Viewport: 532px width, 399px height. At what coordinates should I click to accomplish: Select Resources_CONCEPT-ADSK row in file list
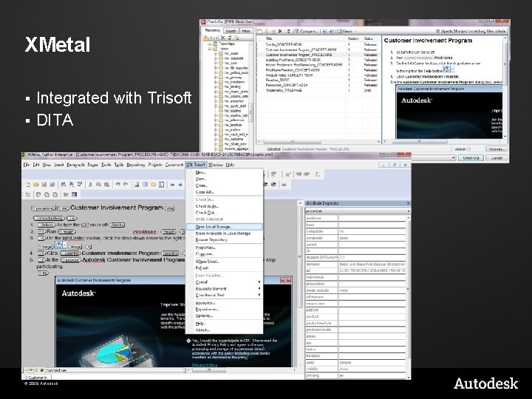coord(318,85)
